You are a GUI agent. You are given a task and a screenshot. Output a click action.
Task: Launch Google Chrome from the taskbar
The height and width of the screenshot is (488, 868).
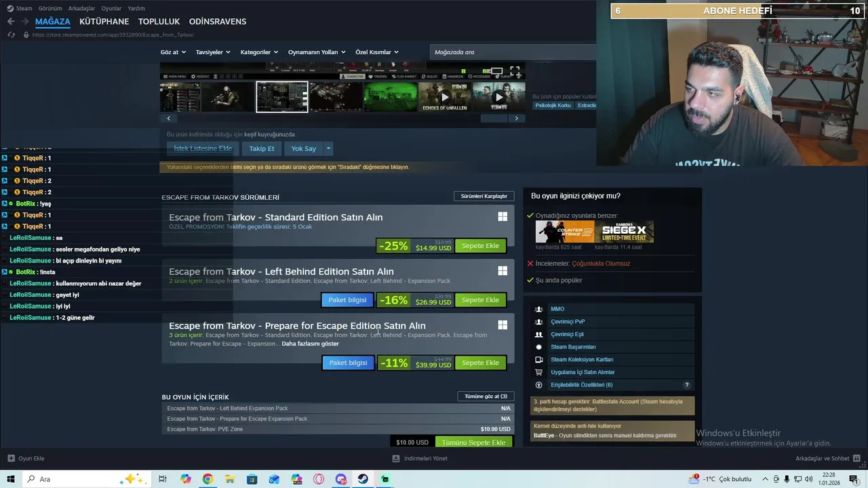click(208, 479)
